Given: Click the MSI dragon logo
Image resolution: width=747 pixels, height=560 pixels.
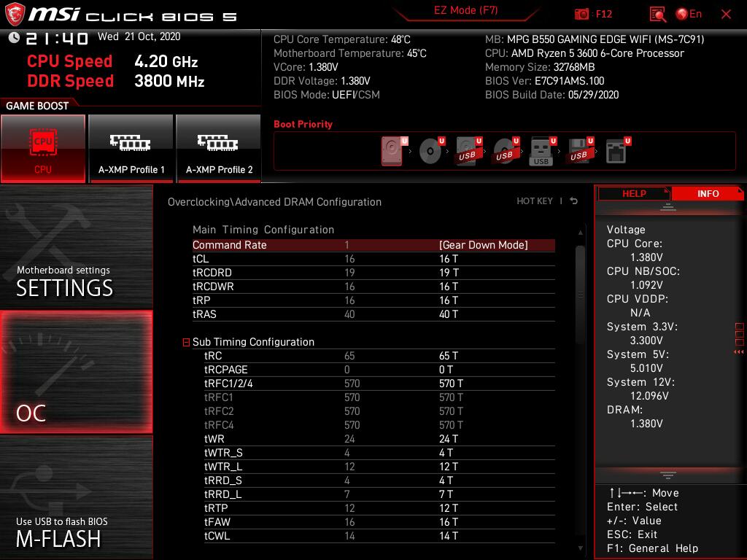Looking at the screenshot, I should point(15,15).
